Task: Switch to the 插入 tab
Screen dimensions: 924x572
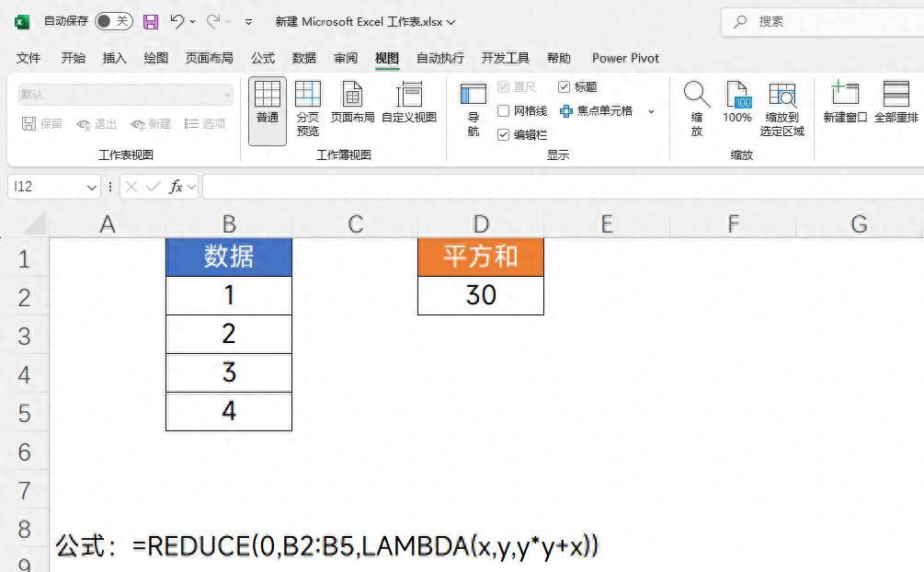Action: (114, 58)
